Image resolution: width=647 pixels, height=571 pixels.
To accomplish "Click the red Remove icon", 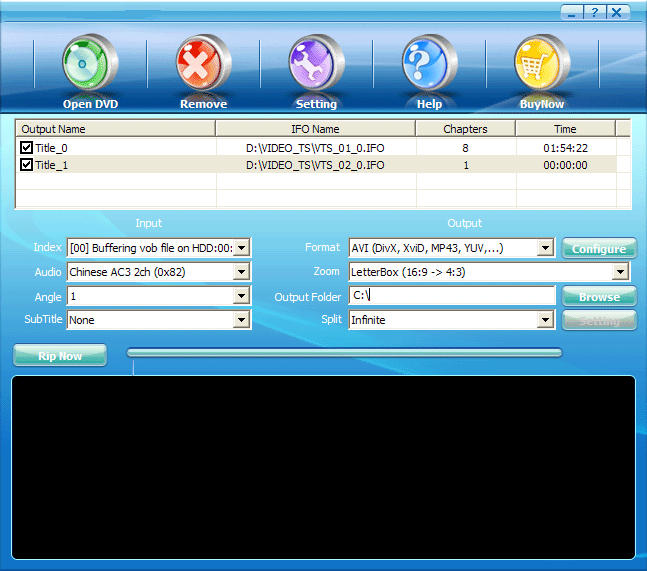I will click(x=203, y=65).
